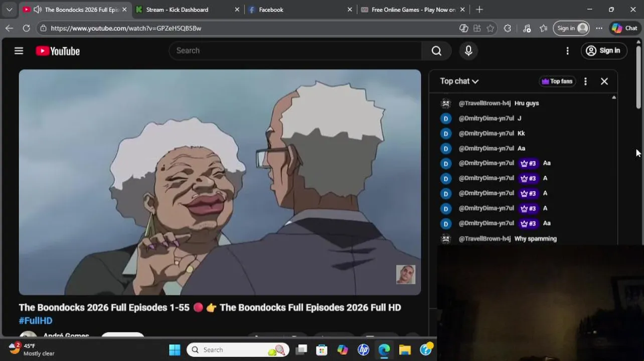Screen dimensions: 644x361
Task: Click @DmitryDima-yn7ul message 'Kk'
Action: tap(521, 133)
